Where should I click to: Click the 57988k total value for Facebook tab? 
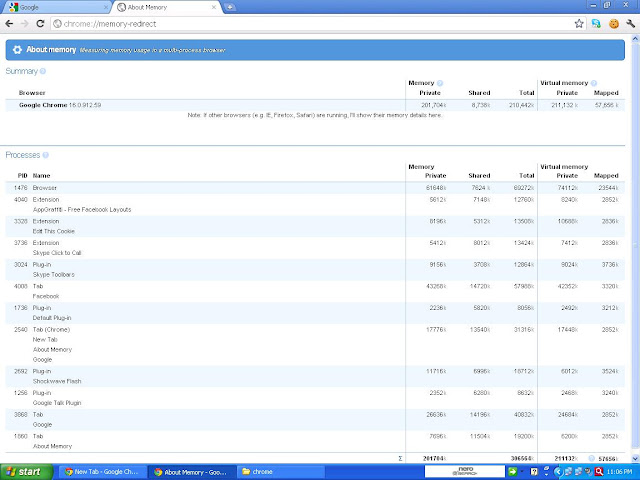coord(524,286)
